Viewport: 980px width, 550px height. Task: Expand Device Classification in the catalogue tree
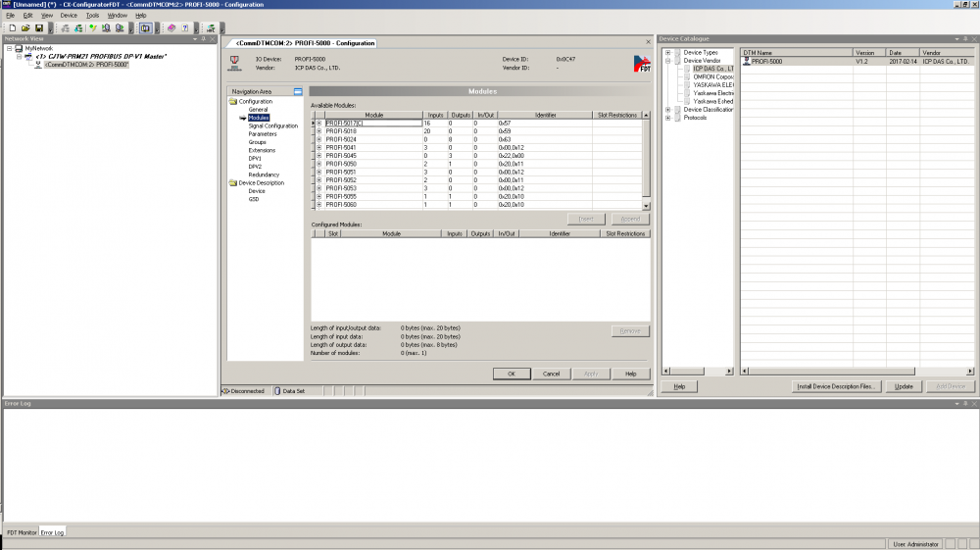click(x=667, y=110)
